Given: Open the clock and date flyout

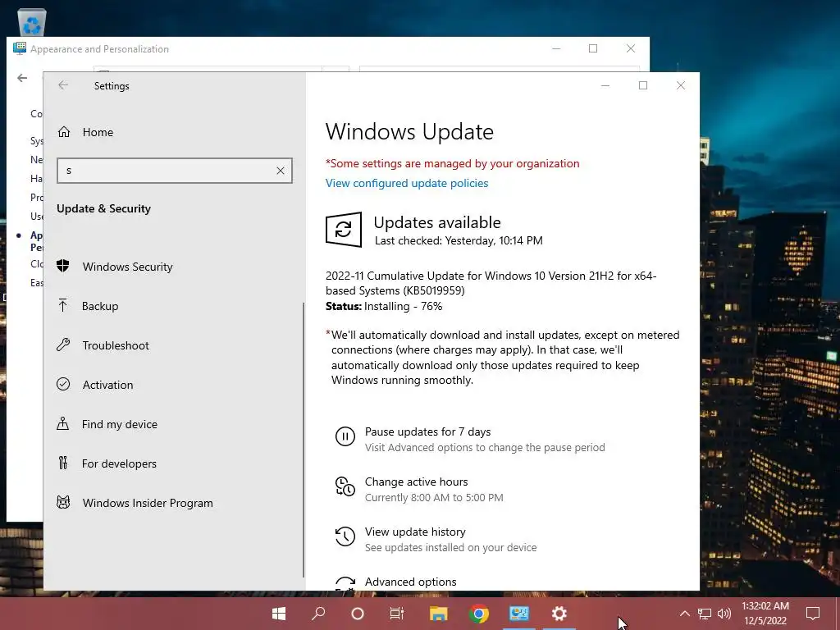Looking at the screenshot, I should pos(765,614).
